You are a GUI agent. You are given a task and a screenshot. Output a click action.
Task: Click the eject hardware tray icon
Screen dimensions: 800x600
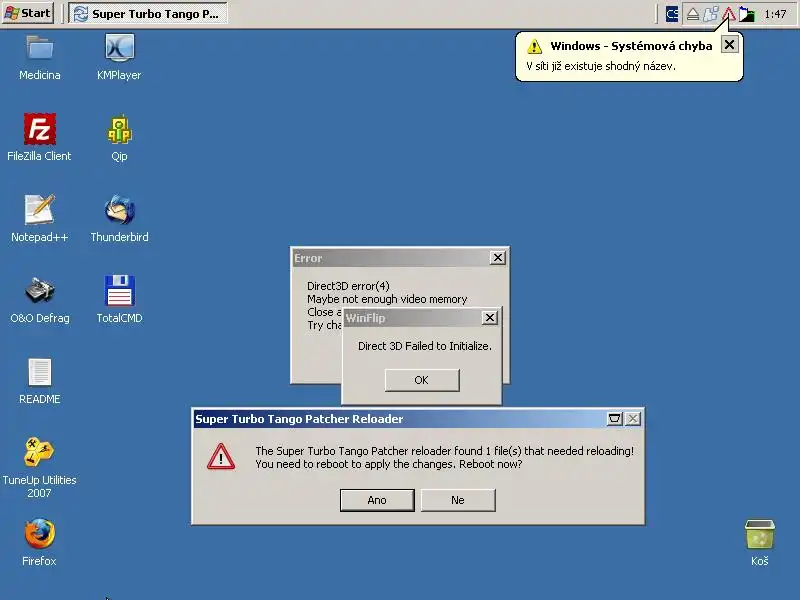pos(692,14)
